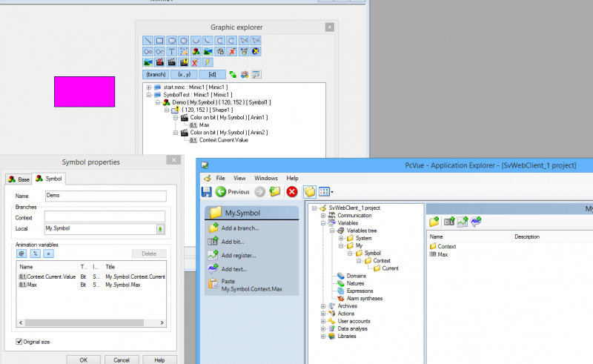Click the add register chart icon above Name column
The image size is (593, 364).
pos(463,222)
